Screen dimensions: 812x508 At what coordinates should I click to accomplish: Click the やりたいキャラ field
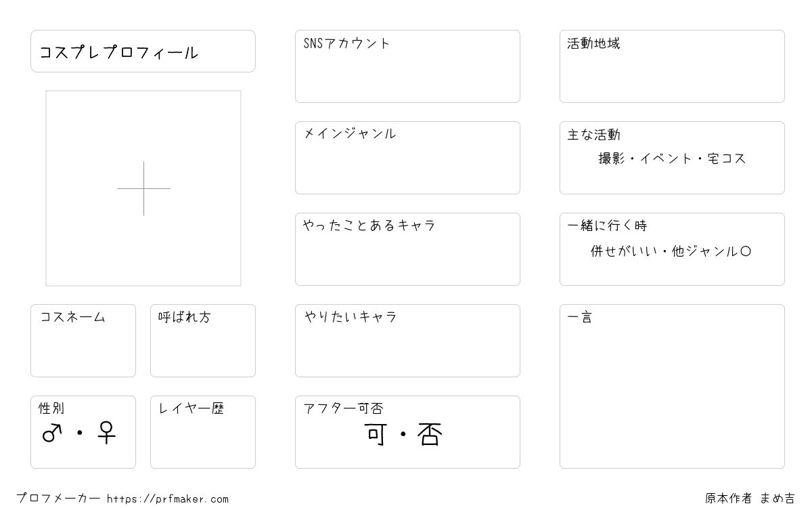(407, 341)
